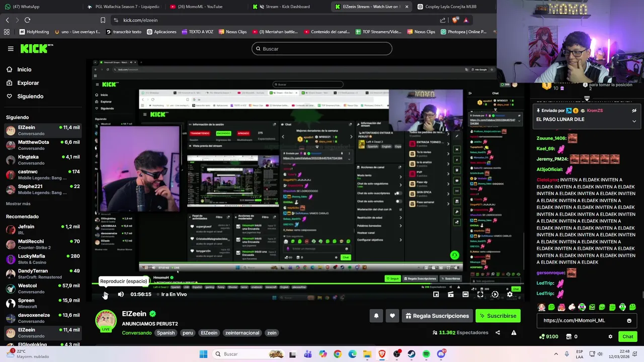Turn on notifications with the bell icon

(376, 316)
